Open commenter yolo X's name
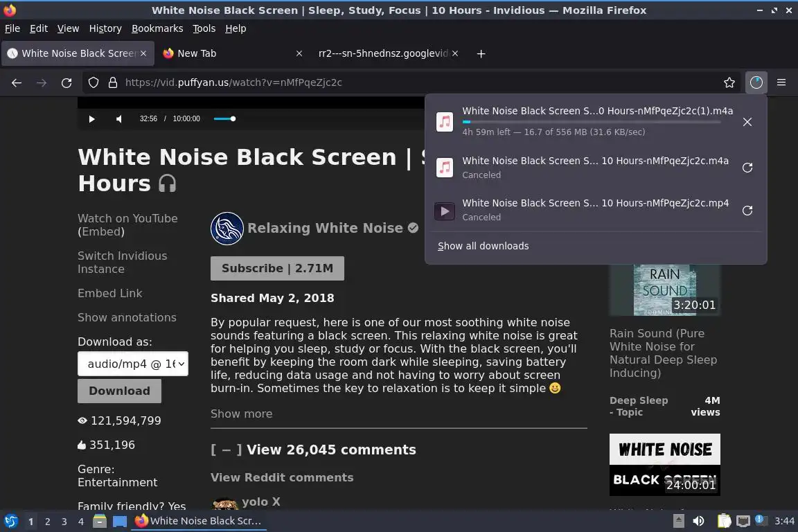Screen dimensions: 798x532 pyautogui.click(x=261, y=502)
